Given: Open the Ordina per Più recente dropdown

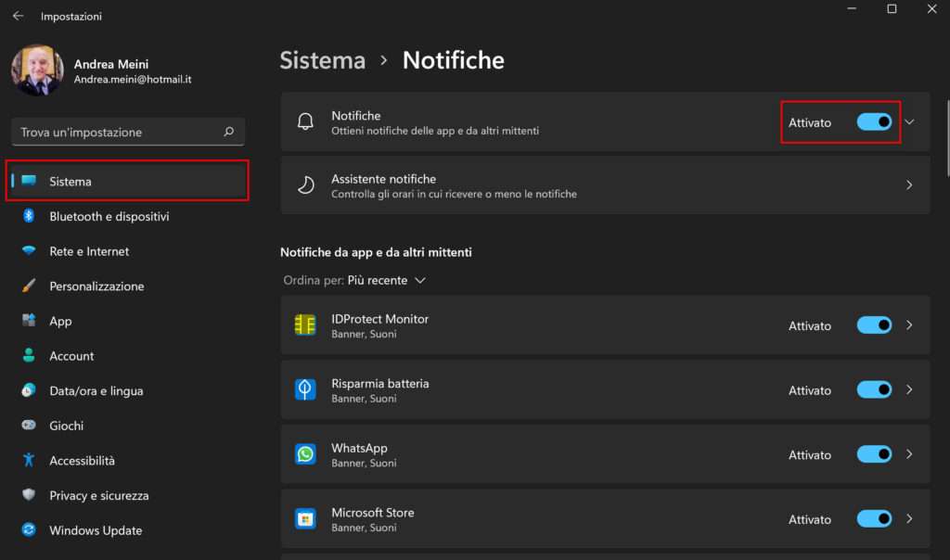Looking at the screenshot, I should [x=387, y=280].
